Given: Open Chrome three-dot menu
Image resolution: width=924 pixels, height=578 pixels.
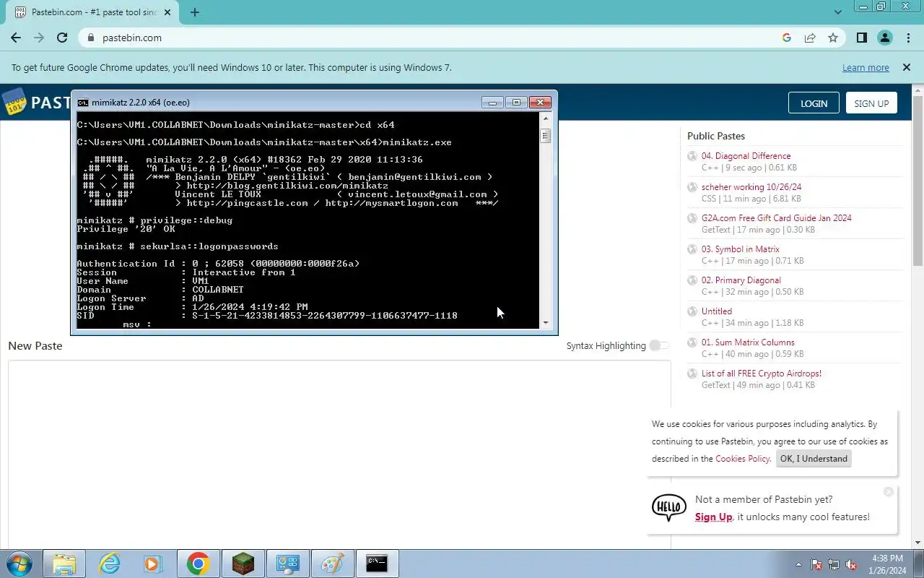Looking at the screenshot, I should (907, 38).
